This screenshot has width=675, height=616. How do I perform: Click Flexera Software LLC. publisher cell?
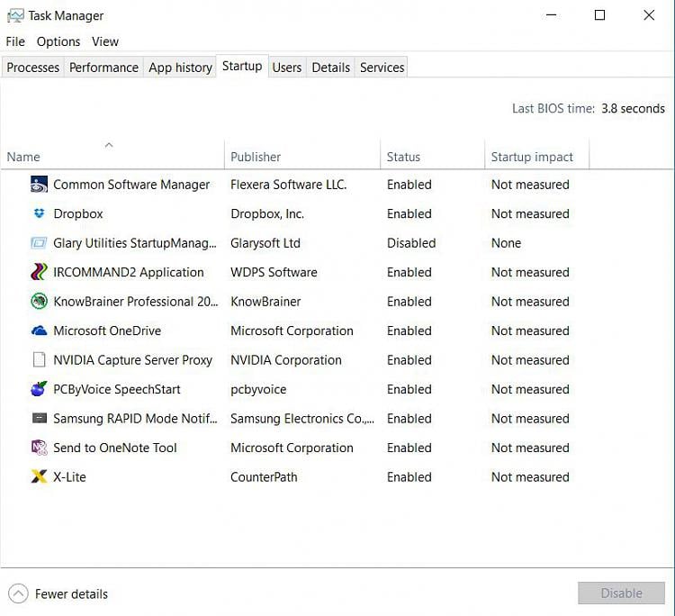[x=288, y=185]
